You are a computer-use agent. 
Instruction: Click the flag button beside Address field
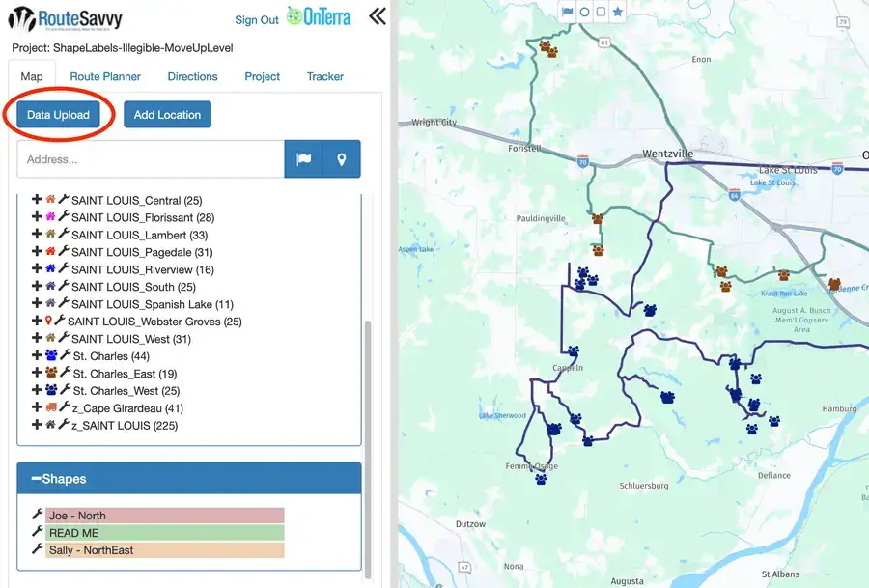point(303,159)
